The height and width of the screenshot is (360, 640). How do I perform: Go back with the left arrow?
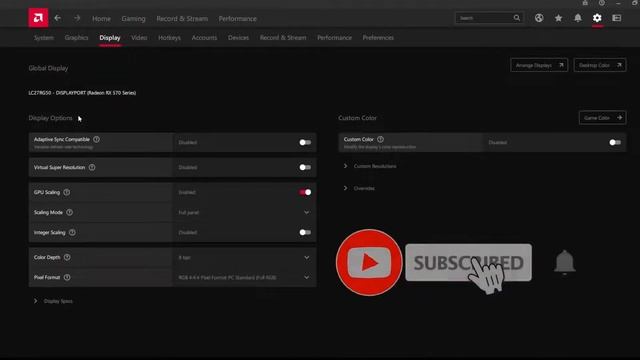(x=58, y=18)
